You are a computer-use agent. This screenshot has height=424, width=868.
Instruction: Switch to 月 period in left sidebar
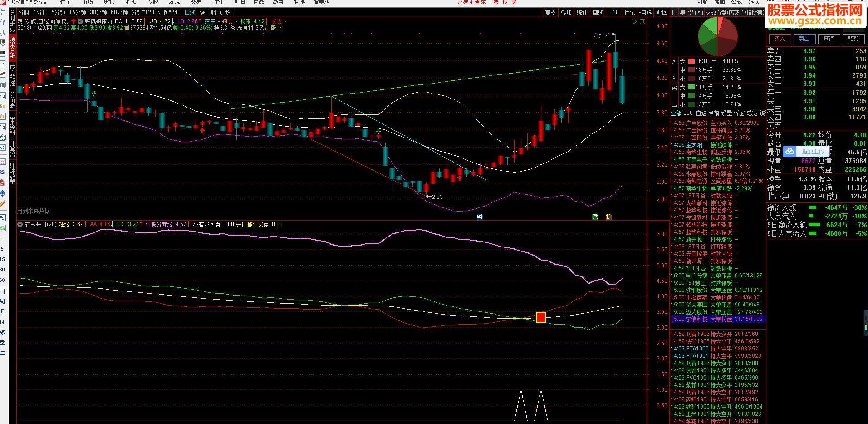click(3, 312)
